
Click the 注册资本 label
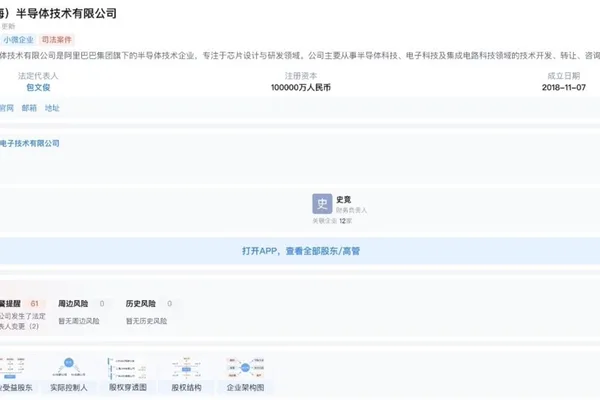[301, 76]
